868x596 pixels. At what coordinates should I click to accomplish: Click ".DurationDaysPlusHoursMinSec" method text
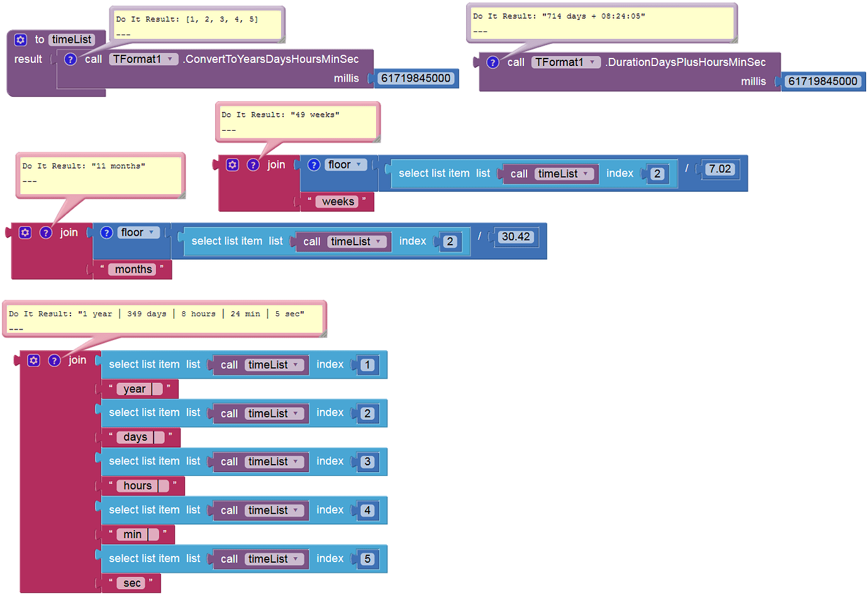point(686,62)
